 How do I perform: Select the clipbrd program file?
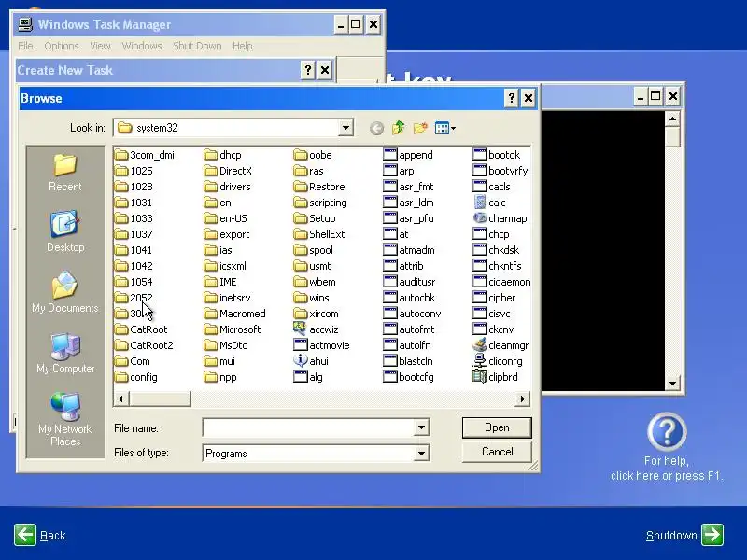[x=496, y=377]
